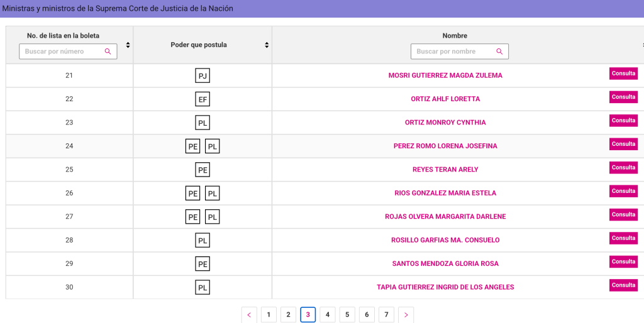Click the Buscar por número input
This screenshot has height=323, width=644.
[x=62, y=52]
